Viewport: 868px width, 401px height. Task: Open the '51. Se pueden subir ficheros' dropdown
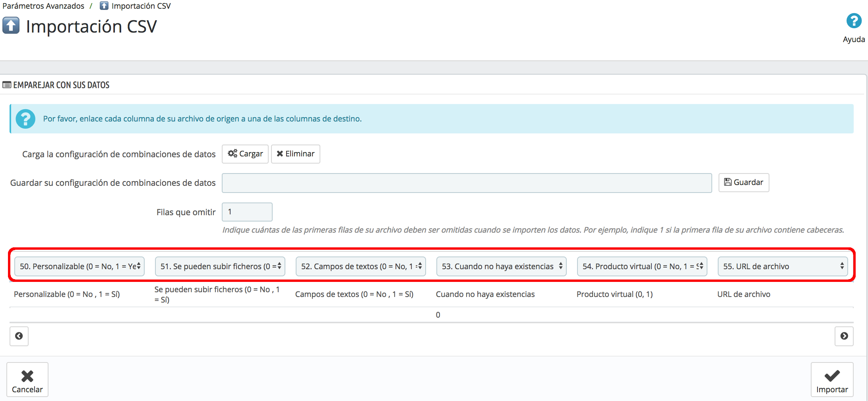coord(220,266)
